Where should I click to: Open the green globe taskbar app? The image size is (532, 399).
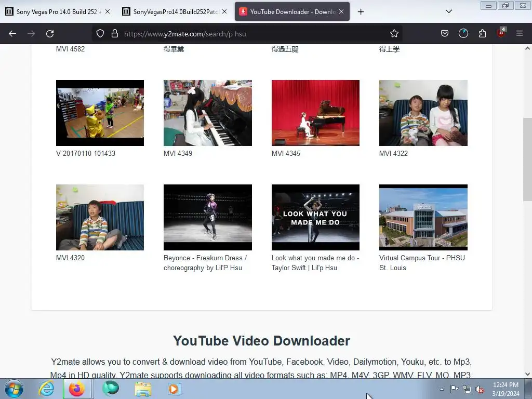point(111,389)
